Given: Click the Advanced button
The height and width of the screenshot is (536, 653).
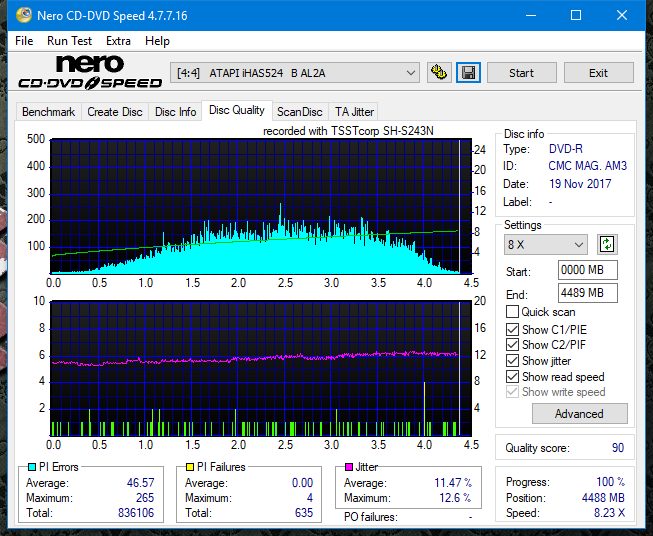Looking at the screenshot, I should pos(579,414).
